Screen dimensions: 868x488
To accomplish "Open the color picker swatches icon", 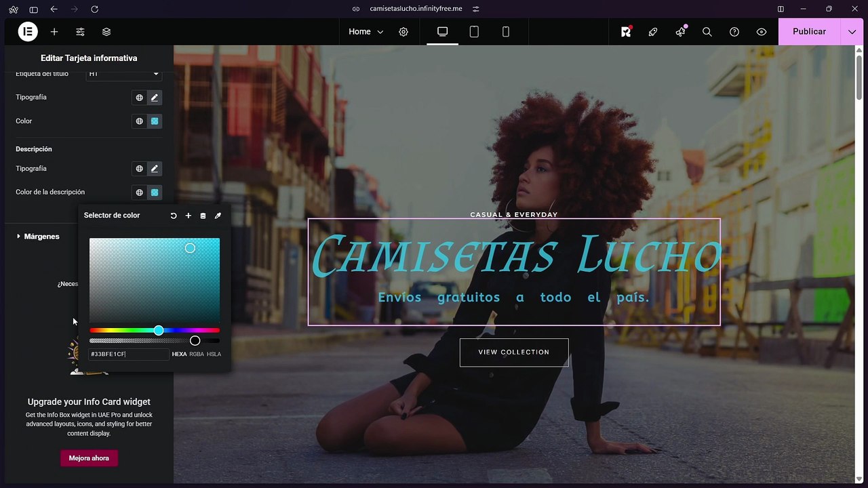I will pyautogui.click(x=203, y=216).
